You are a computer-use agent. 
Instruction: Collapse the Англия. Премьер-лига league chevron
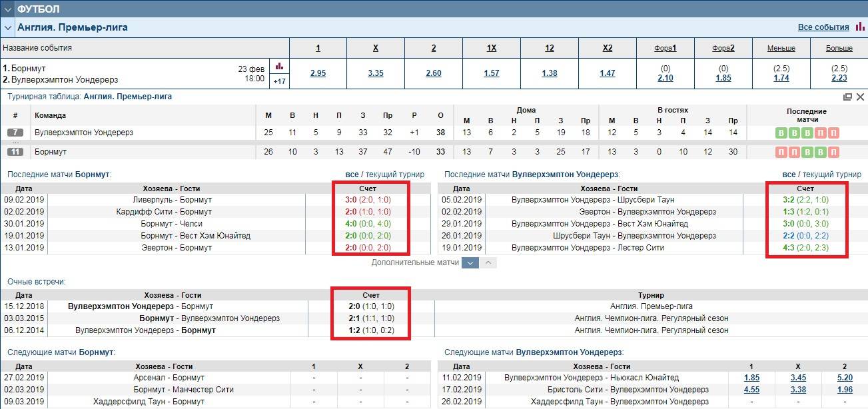8,28
